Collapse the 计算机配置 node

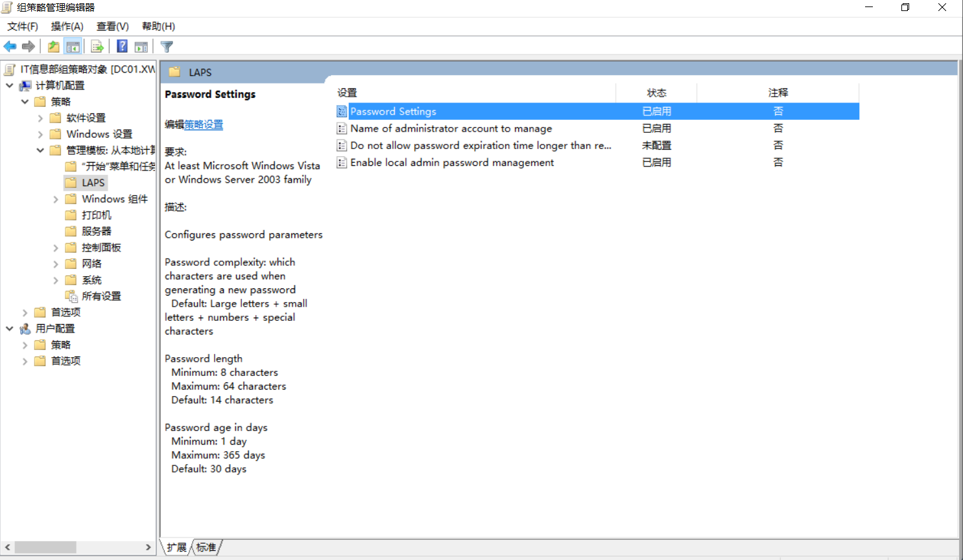pyautogui.click(x=10, y=86)
